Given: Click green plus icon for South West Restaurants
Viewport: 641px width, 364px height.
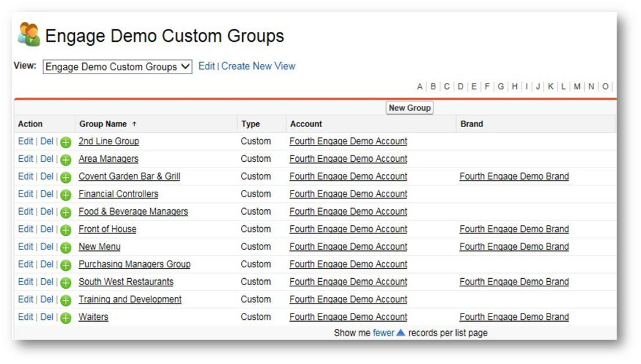Looking at the screenshot, I should 65,282.
